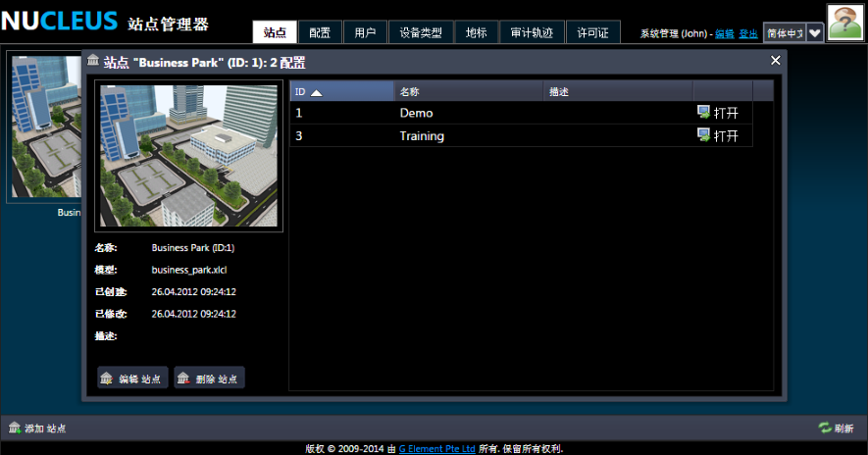This screenshot has width=868, height=455.
Task: Click the 添加站点 add site icon
Action: (15, 429)
